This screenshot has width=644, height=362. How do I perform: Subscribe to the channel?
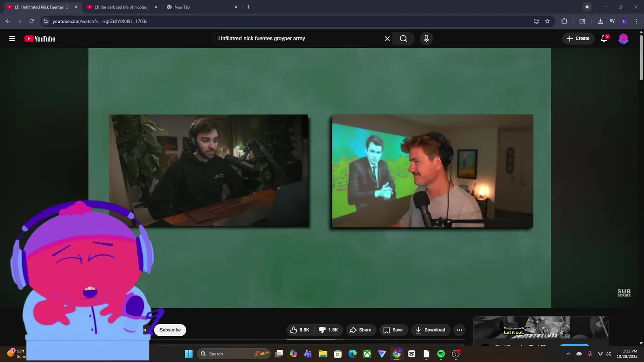point(170,330)
